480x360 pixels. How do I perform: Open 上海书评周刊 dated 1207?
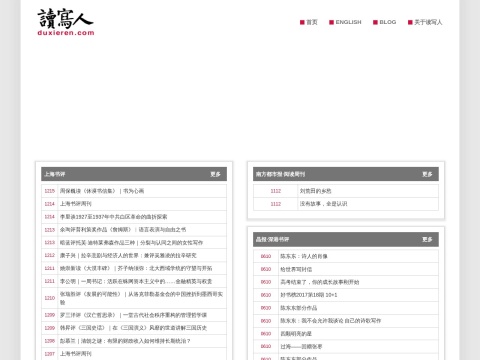pos(76,354)
